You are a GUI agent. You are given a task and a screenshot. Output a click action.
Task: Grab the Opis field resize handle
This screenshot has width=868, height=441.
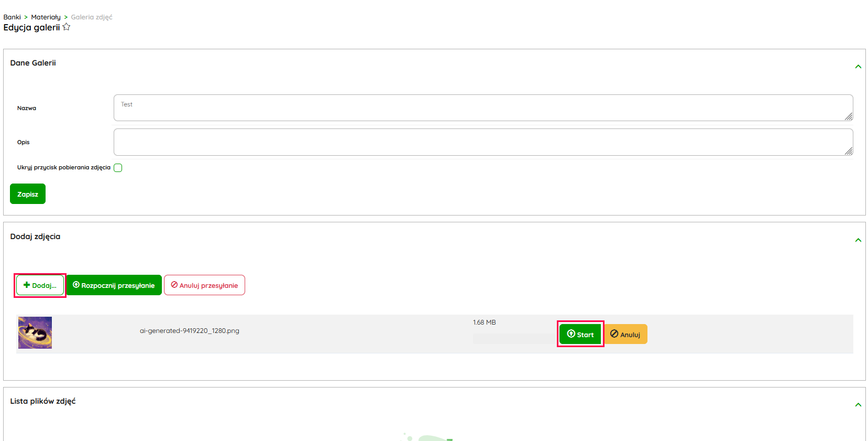[x=849, y=151]
